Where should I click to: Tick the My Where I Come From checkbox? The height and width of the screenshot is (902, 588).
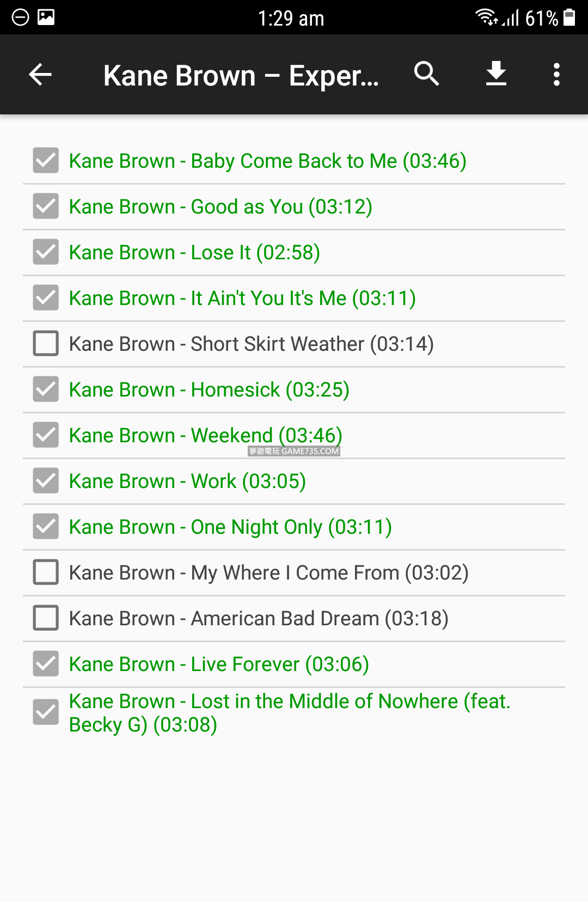click(x=46, y=572)
